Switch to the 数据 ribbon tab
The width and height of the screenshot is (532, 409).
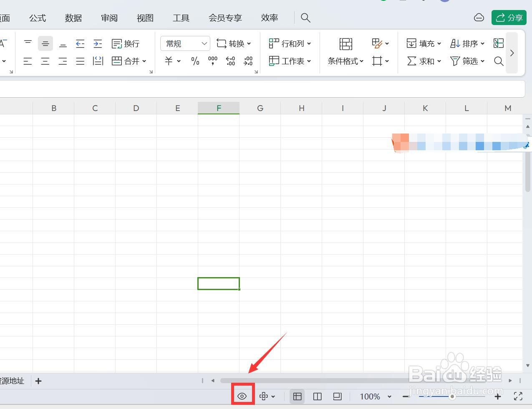(73, 18)
